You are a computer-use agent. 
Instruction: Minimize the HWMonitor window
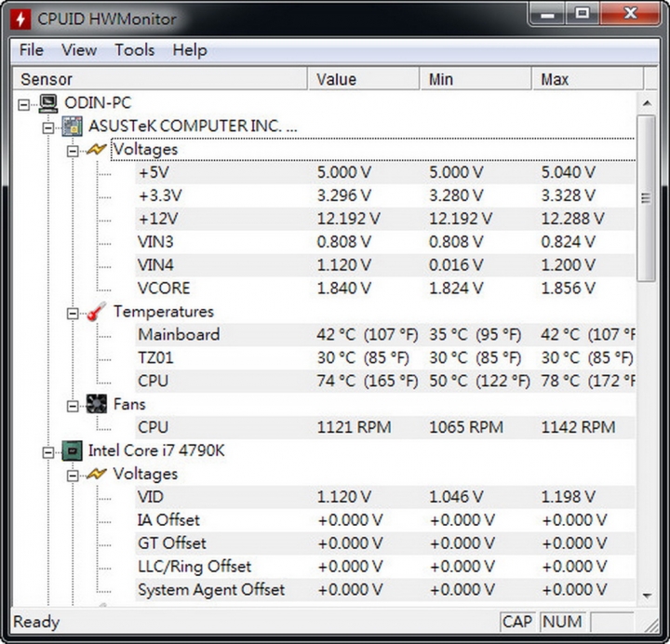coord(547,15)
